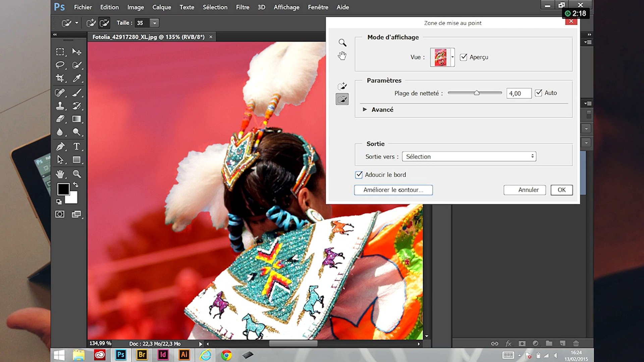Screen dimensions: 644x362
Task: Expand the Avancé section
Action: pyautogui.click(x=365, y=110)
